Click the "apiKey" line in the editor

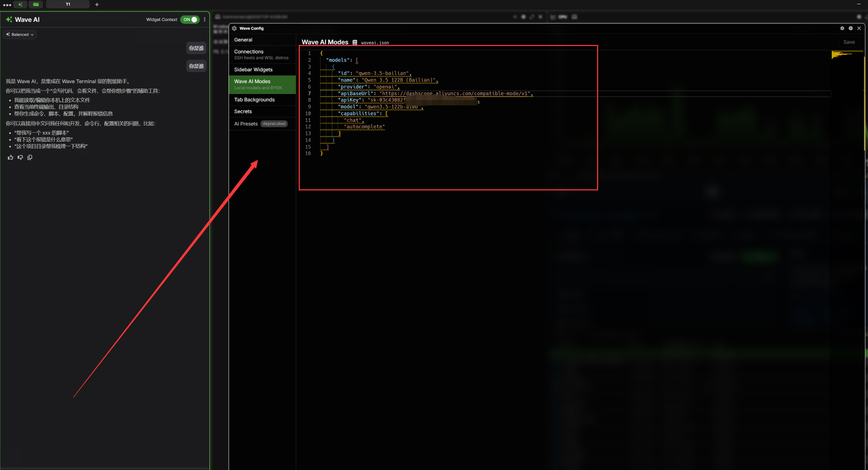[x=408, y=100]
